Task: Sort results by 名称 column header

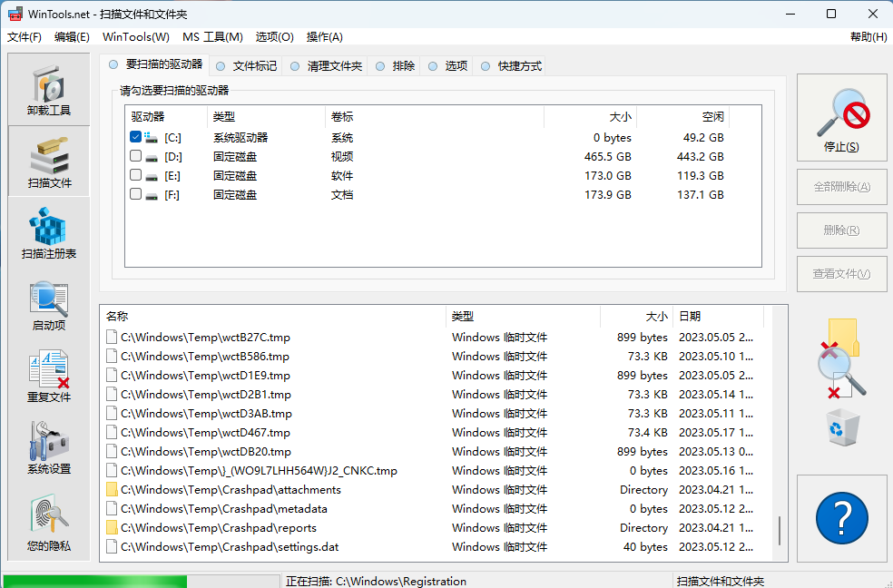Action: click(x=273, y=317)
